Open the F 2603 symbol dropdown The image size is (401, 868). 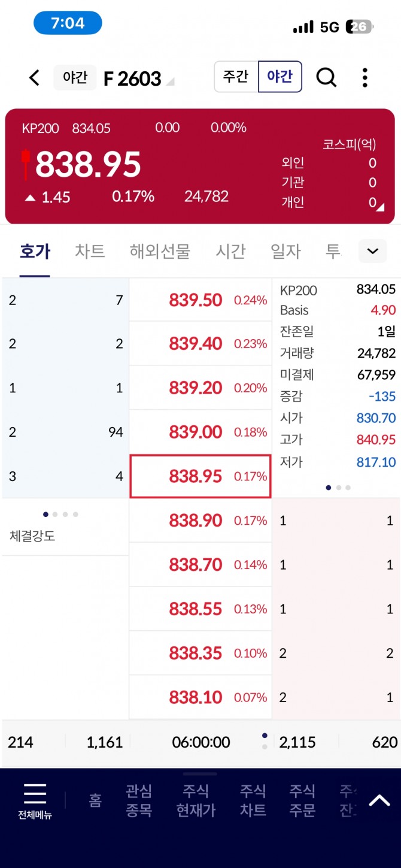(x=170, y=82)
